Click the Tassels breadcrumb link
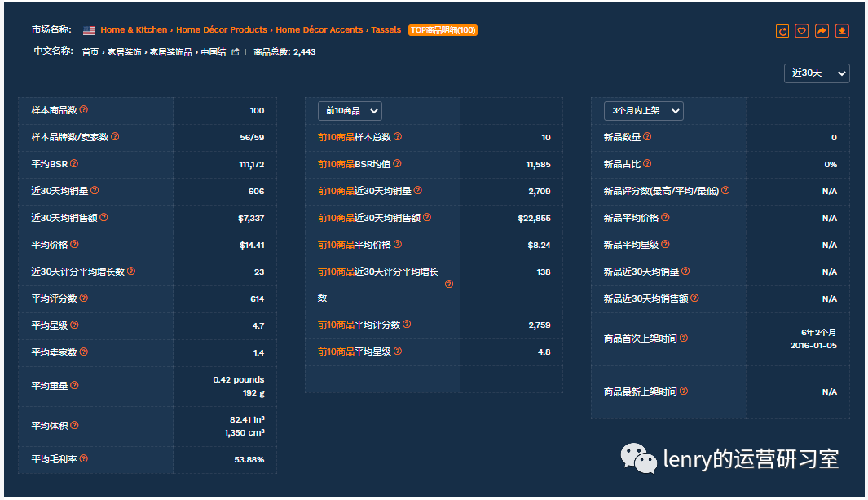 click(x=386, y=29)
